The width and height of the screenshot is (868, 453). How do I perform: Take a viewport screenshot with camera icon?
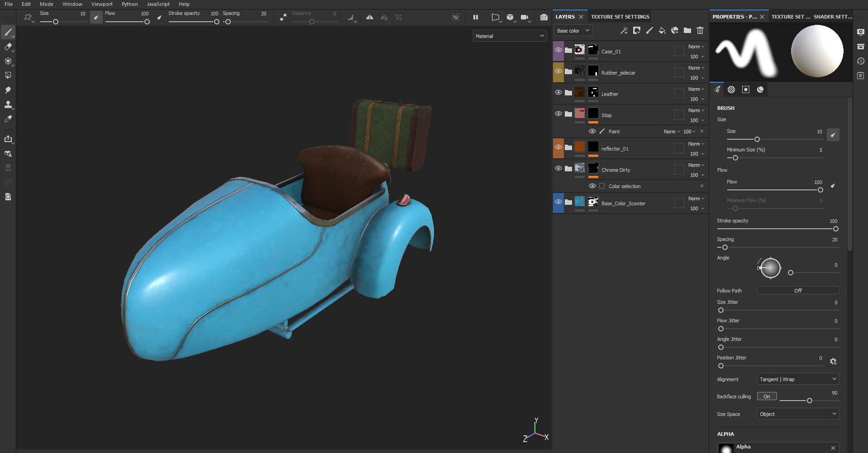tap(544, 17)
